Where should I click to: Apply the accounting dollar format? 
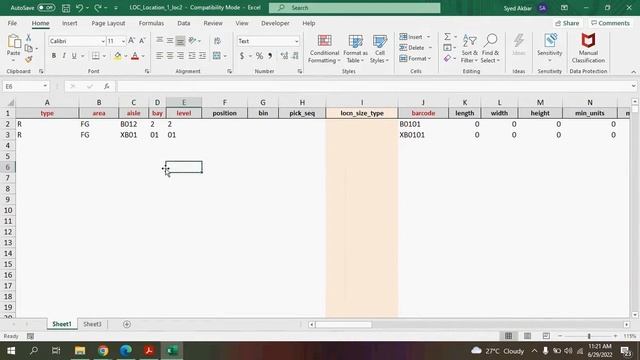[x=242, y=56]
